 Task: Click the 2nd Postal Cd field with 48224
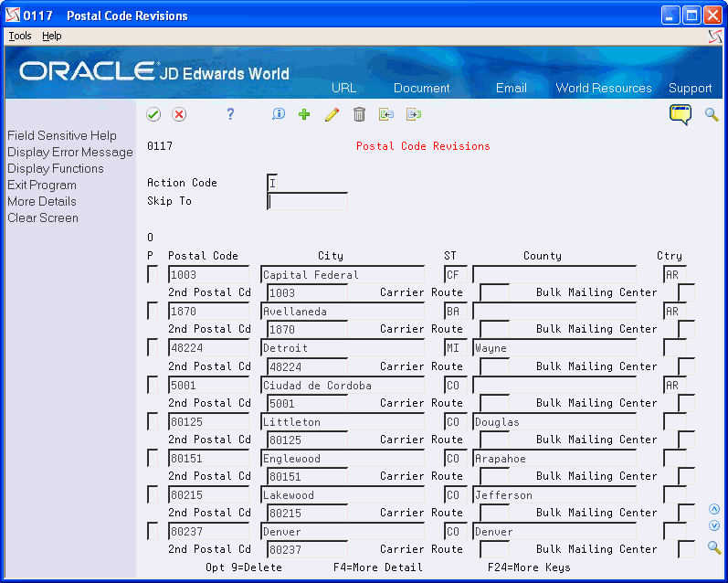(307, 366)
